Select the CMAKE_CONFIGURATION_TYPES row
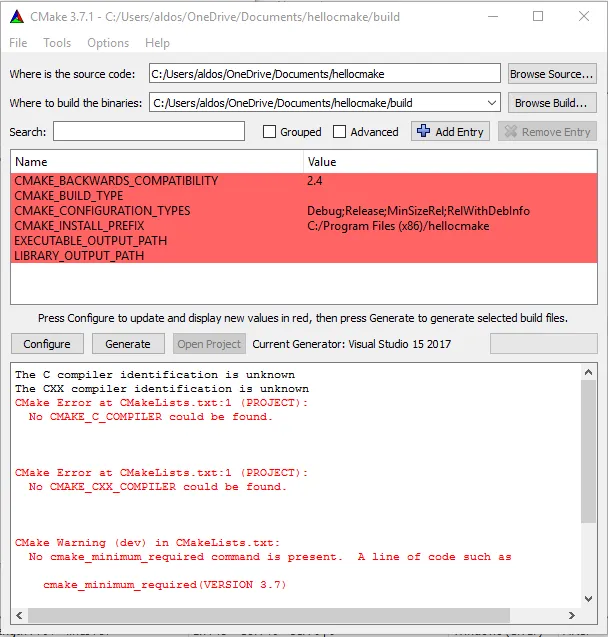Image resolution: width=608 pixels, height=637 pixels. (304, 211)
